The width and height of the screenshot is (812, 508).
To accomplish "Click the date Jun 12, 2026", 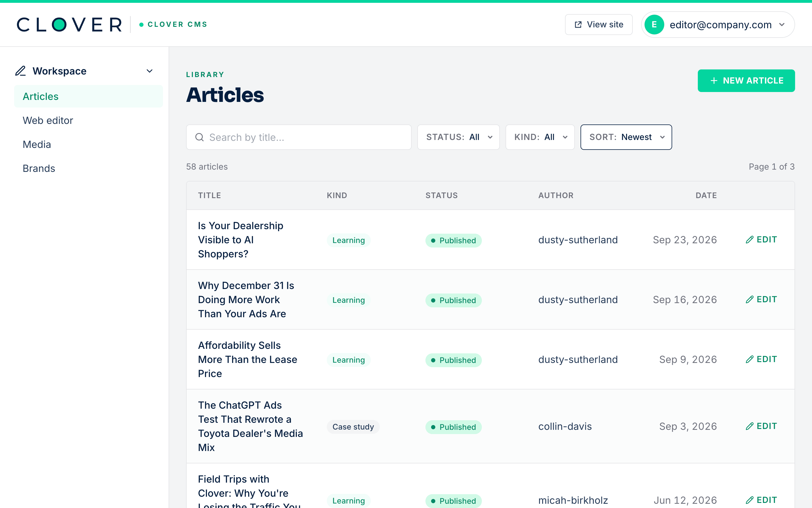I will point(685,500).
